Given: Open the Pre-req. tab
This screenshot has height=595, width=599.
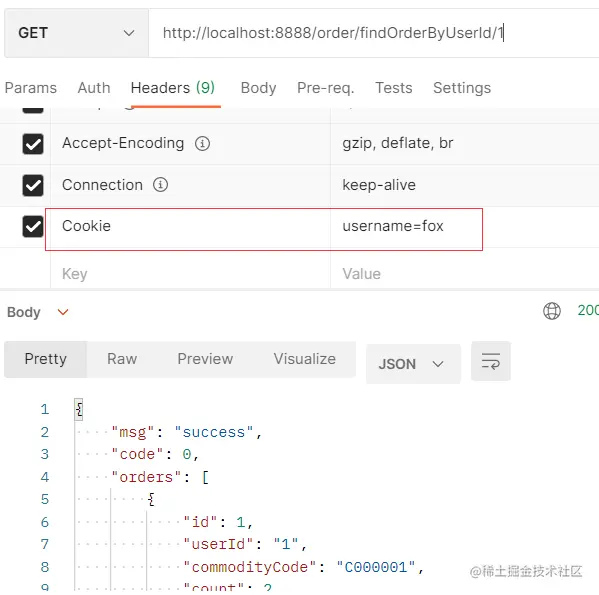Looking at the screenshot, I should [x=326, y=88].
